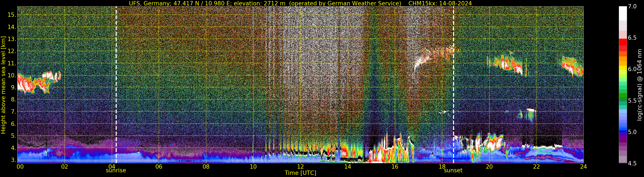Click the "5." height axis tick label

pyautogui.click(x=13, y=136)
